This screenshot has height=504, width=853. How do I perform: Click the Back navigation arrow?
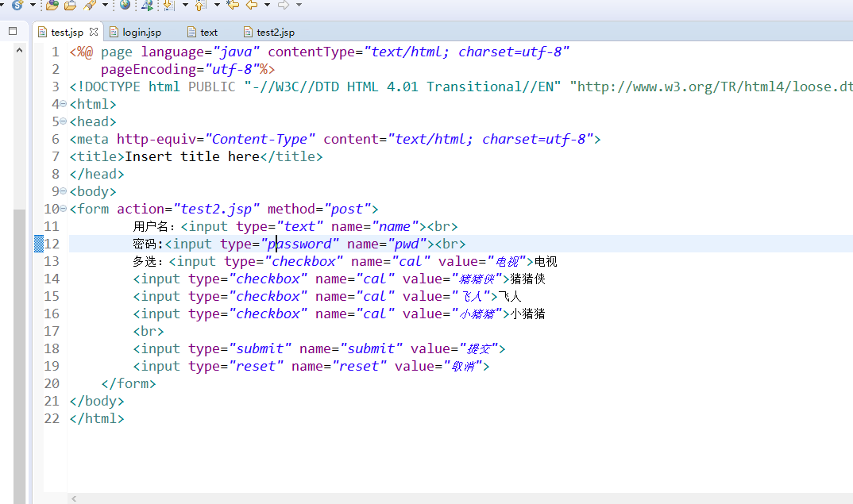pos(252,5)
